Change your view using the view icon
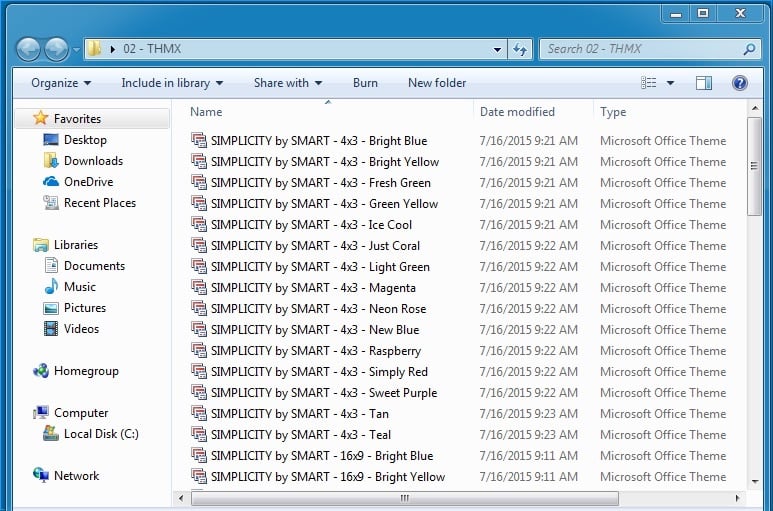This screenshot has height=511, width=773. coord(648,83)
